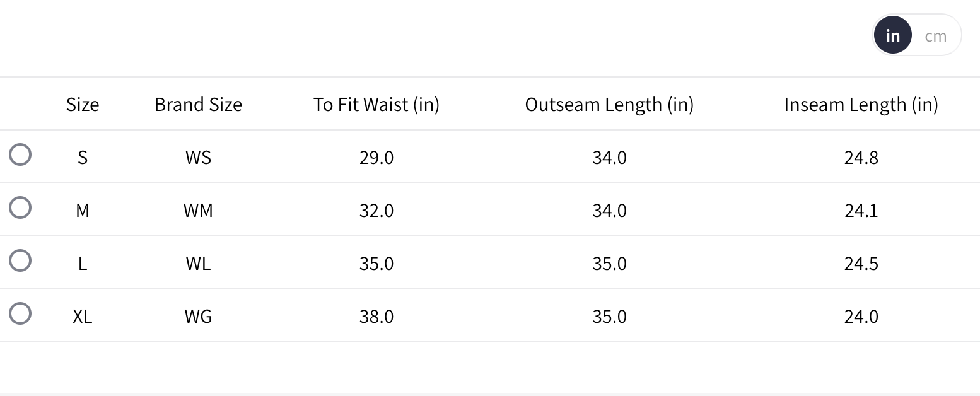Click the WS brand size cell
The height and width of the screenshot is (396, 980).
tap(198, 157)
